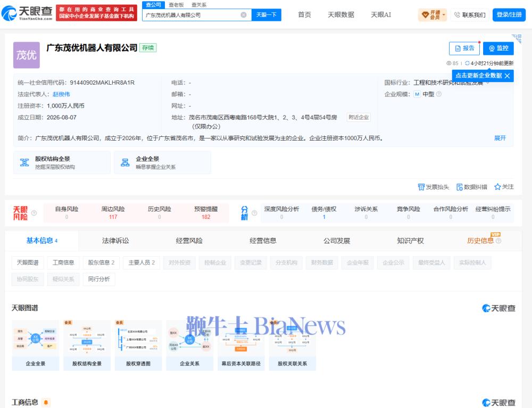Clear the search box with the X icon
This screenshot has height=408, width=532.
click(244, 15)
